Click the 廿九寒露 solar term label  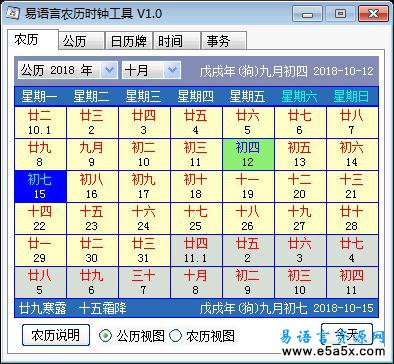pos(43,308)
